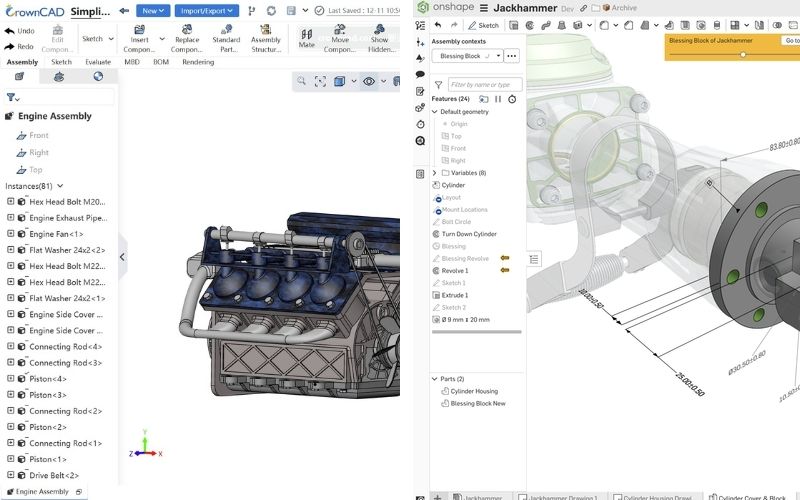Viewport: 800px width, 500px height.
Task: Select the Loft tool in Onshape toolbar
Action: (x=562, y=24)
